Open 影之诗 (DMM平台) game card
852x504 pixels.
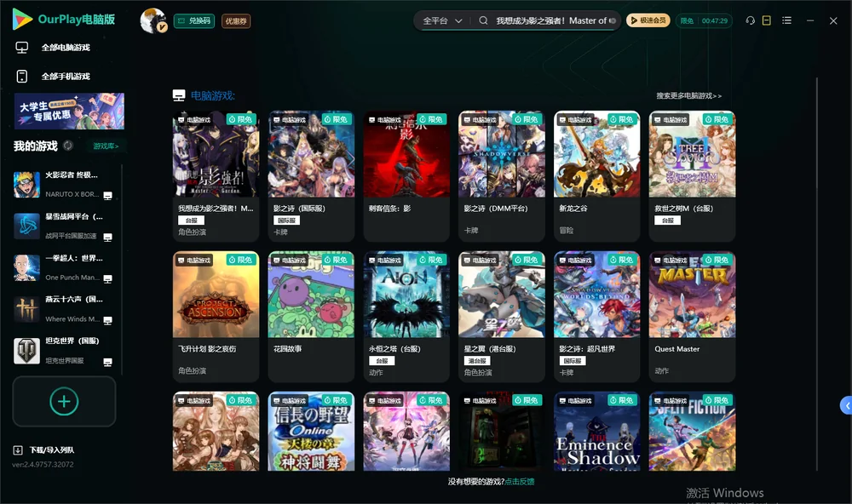point(502,176)
